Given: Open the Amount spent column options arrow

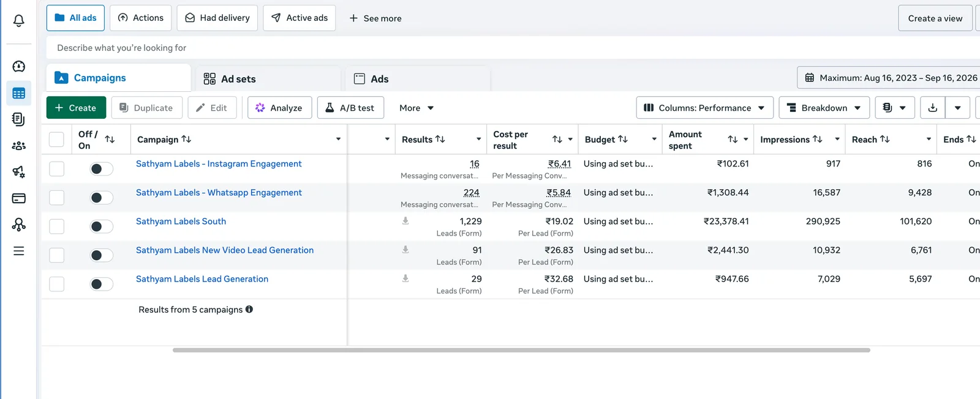Looking at the screenshot, I should (x=745, y=140).
